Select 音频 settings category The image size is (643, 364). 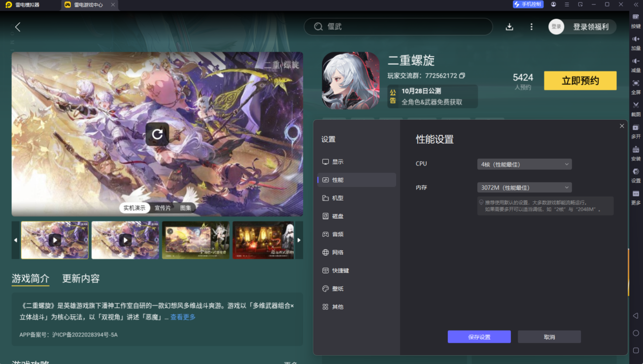click(x=357, y=234)
